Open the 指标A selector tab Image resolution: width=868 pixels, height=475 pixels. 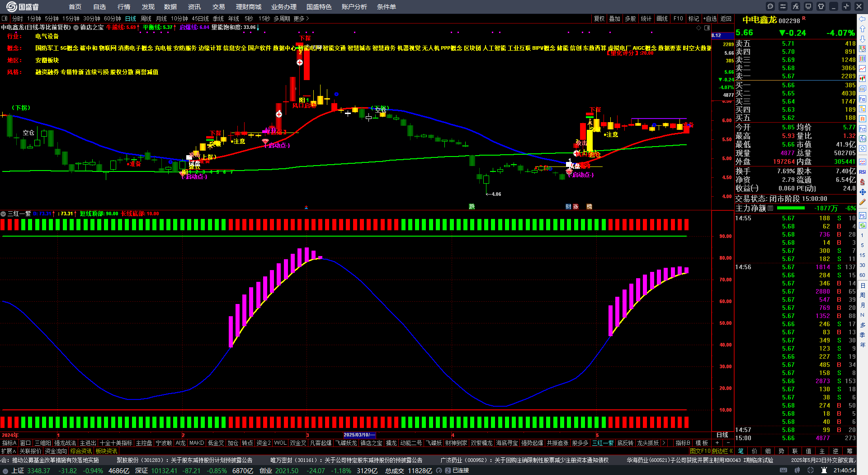9,443
